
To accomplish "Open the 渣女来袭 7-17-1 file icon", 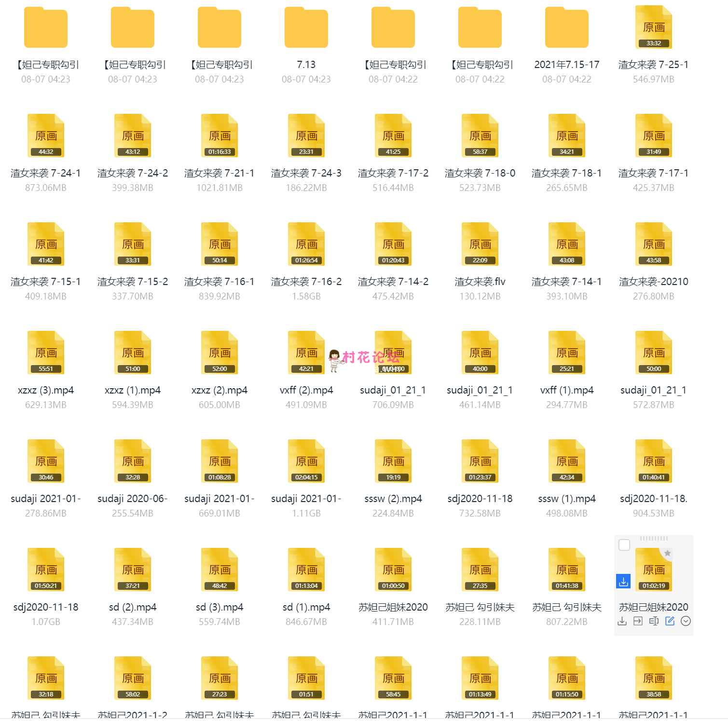I will click(x=654, y=136).
